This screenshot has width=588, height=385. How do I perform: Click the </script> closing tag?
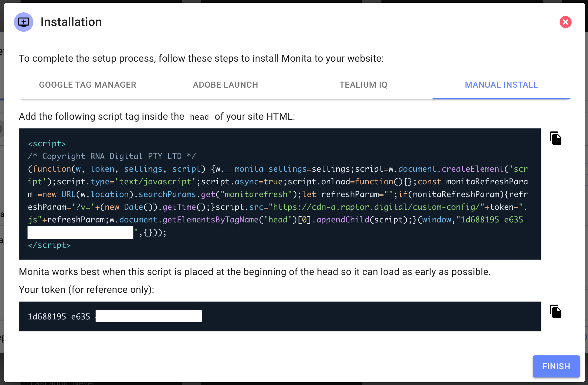click(x=49, y=245)
